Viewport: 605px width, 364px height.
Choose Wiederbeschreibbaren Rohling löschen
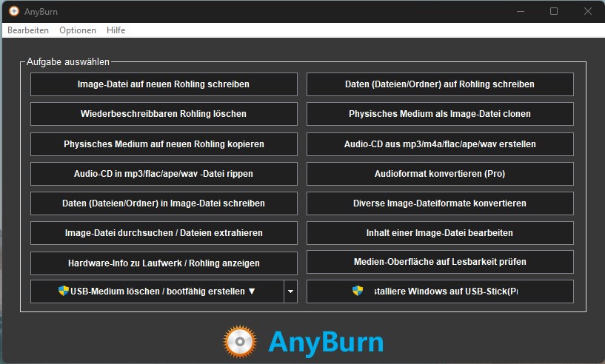click(164, 114)
